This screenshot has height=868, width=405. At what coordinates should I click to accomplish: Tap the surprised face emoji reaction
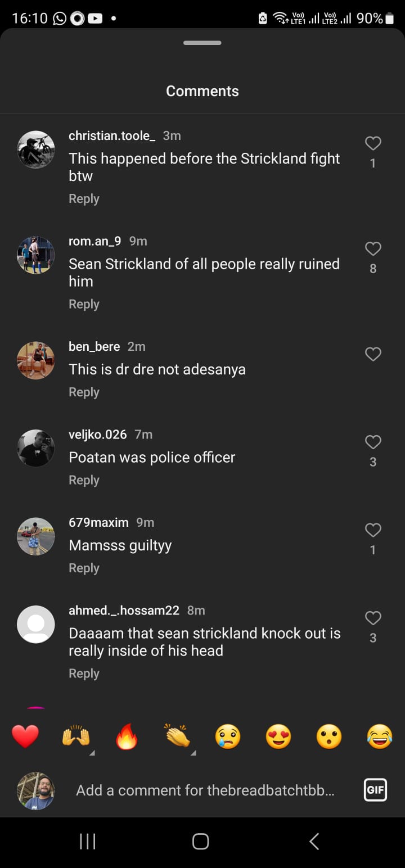pos(329,736)
